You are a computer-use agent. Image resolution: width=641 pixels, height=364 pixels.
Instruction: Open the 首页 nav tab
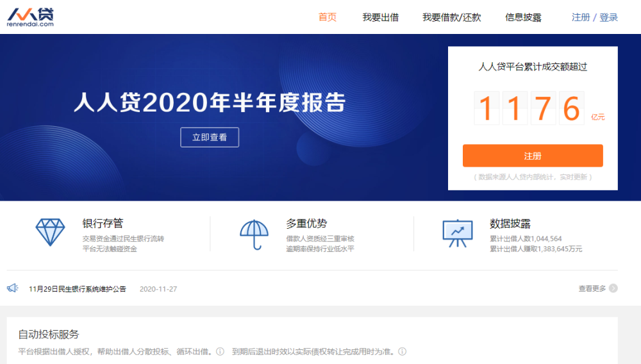[x=328, y=17]
